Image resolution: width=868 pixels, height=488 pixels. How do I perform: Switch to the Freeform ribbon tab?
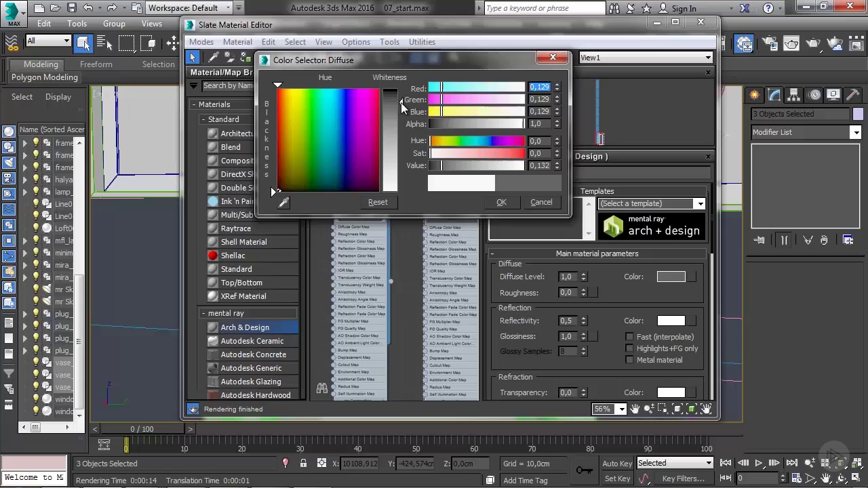click(96, 64)
